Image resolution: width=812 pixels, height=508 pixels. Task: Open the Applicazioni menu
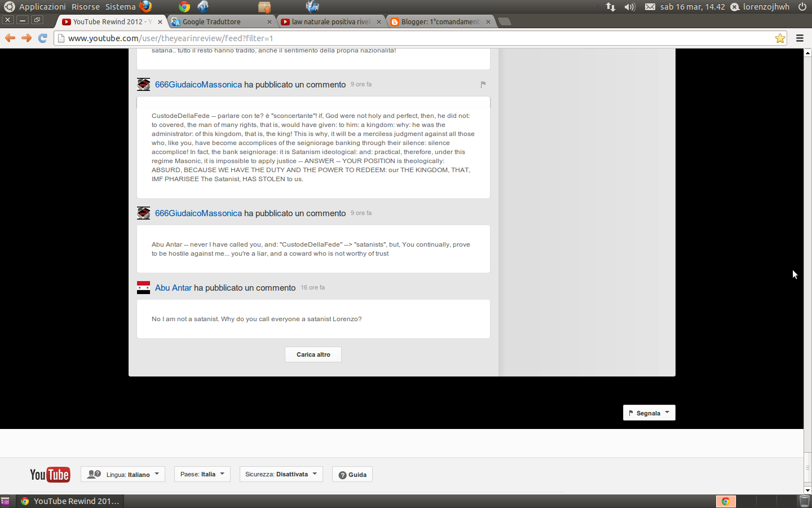(x=42, y=7)
